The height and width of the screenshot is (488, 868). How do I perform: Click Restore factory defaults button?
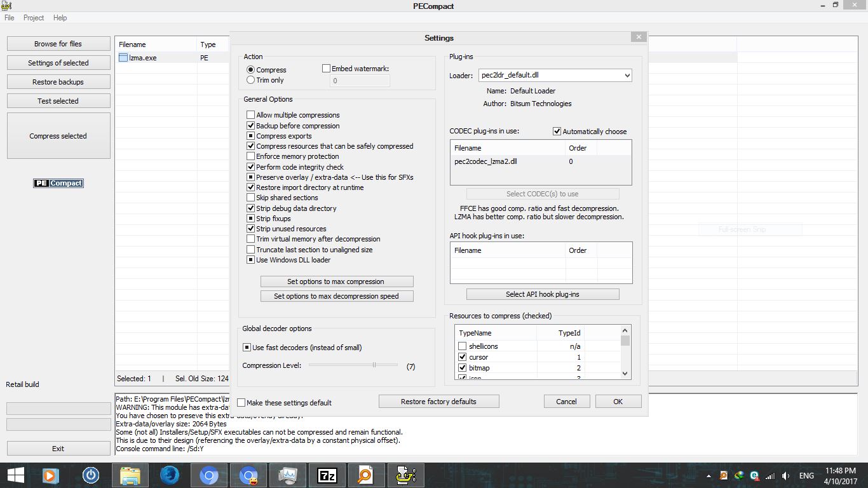pos(438,402)
